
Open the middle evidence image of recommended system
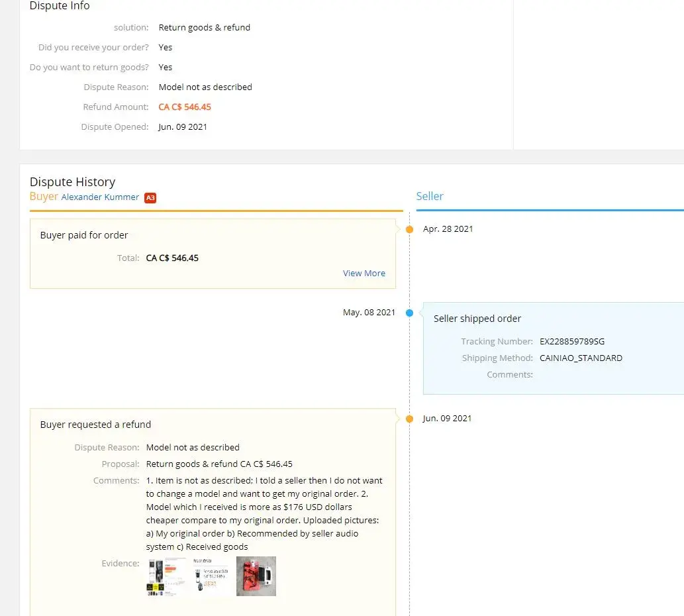point(211,576)
